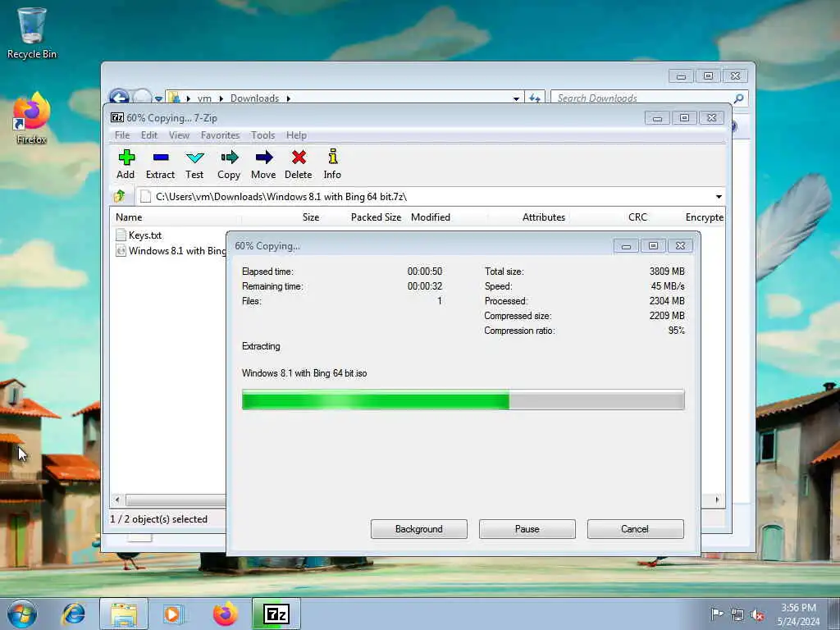Viewport: 840px width, 630px height.
Task: Cancel the copying operation
Action: (636, 529)
